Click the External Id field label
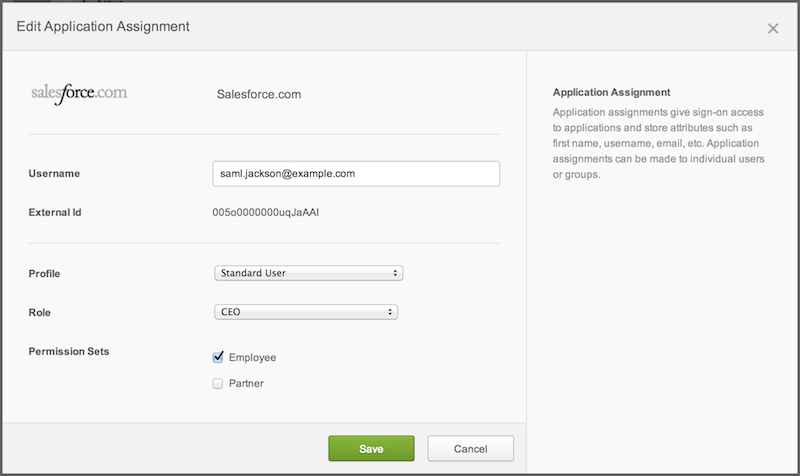 (57, 213)
